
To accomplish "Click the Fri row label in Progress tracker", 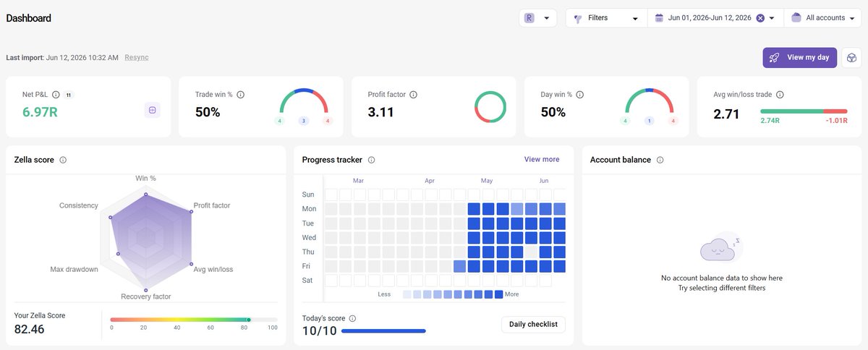I will 307,266.
